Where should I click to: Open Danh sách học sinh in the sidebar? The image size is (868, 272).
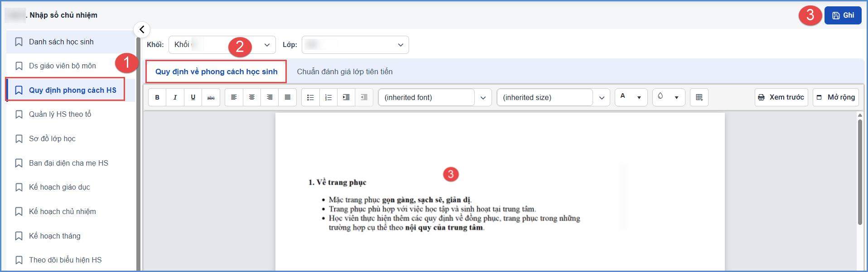pyautogui.click(x=71, y=42)
